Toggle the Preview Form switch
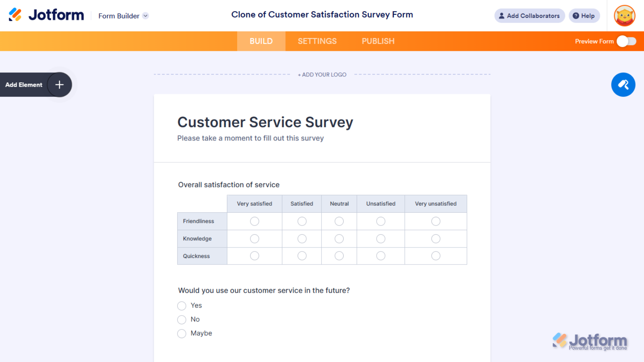This screenshot has width=644, height=362. click(x=626, y=41)
